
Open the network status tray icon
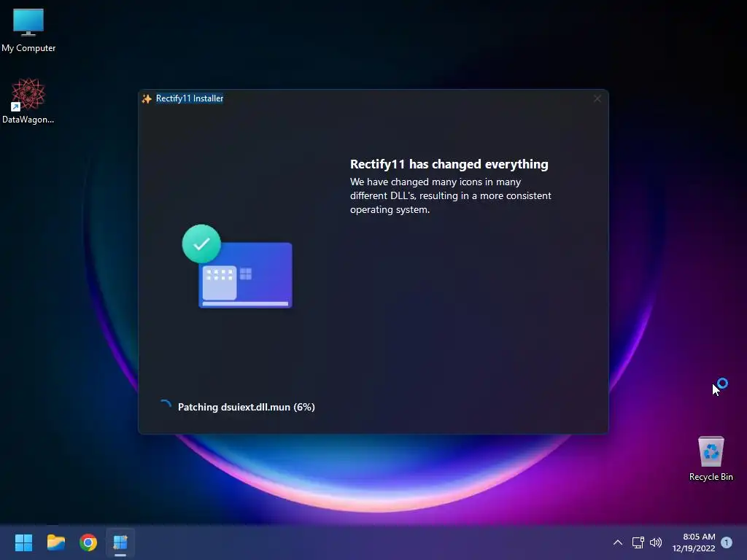(x=638, y=542)
